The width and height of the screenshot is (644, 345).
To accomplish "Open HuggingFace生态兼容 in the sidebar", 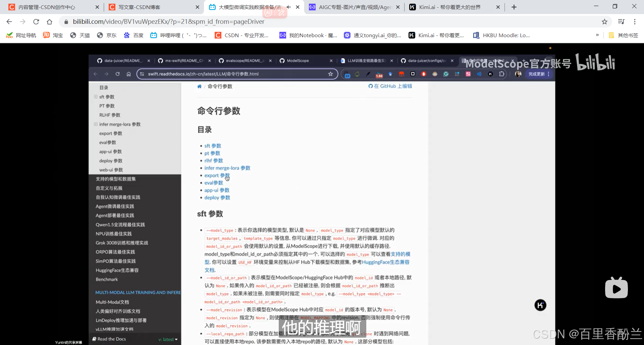I will 117,270.
